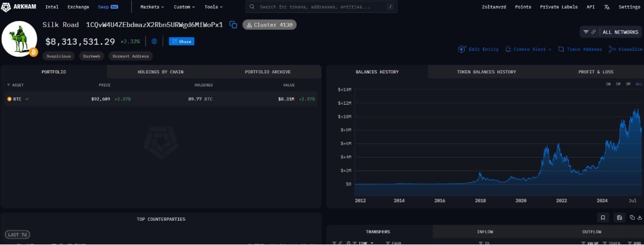Click the Trace Address link
Image resolution: width=644 pixels, height=245 pixels.
click(x=580, y=49)
